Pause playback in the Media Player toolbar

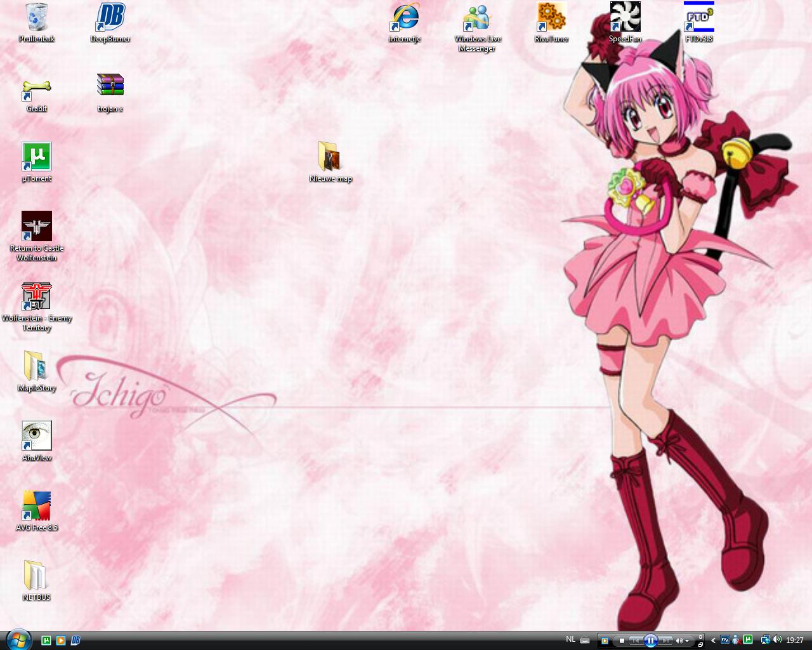(651, 640)
